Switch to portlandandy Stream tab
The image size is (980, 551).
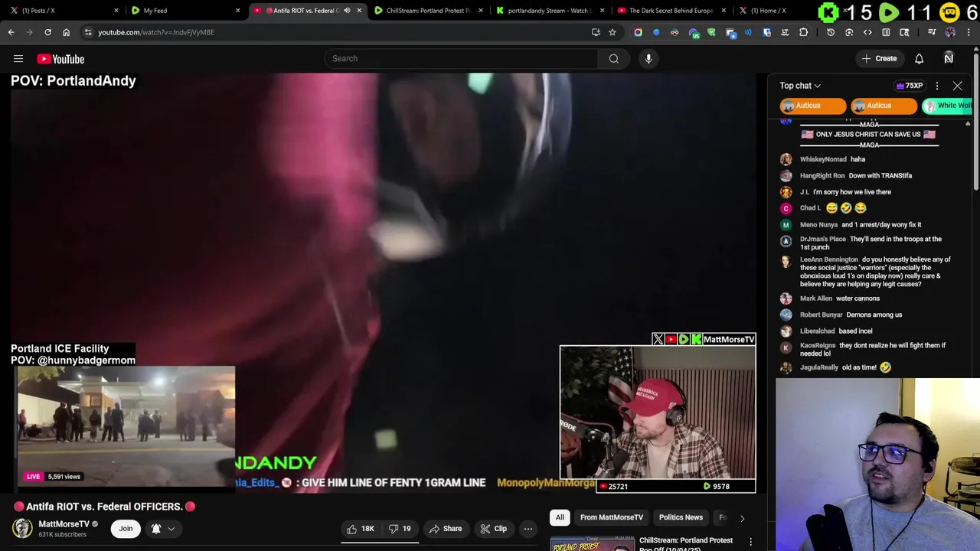click(548, 11)
